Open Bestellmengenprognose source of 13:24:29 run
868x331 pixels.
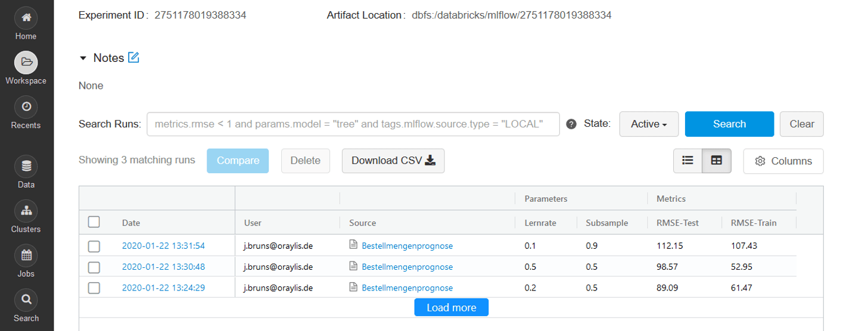[407, 288]
